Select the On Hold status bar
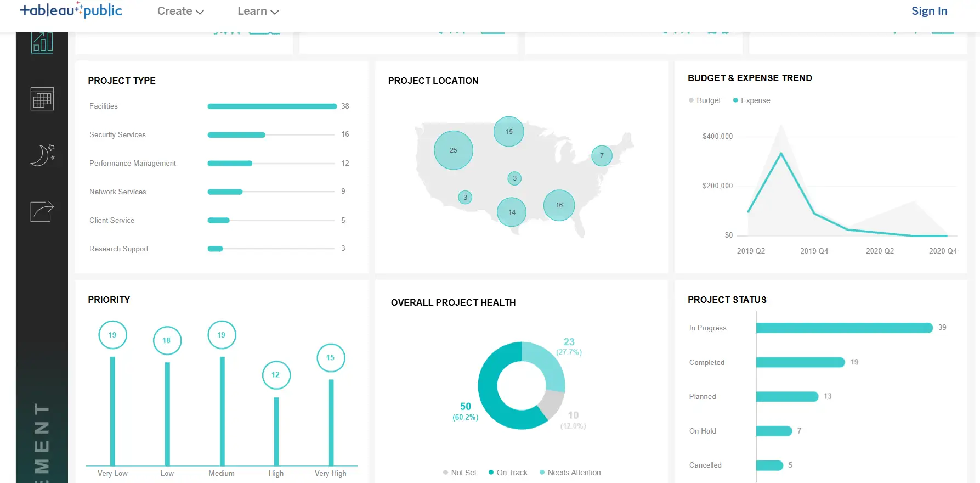The height and width of the screenshot is (483, 980). click(774, 431)
